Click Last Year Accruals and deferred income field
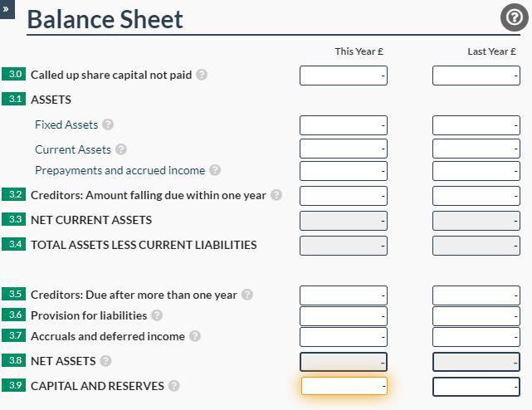The image size is (532, 410). click(x=476, y=337)
